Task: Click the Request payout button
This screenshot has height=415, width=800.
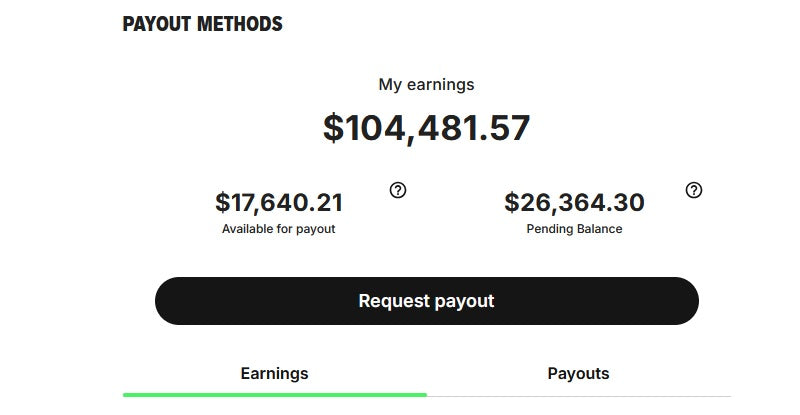Action: (427, 301)
